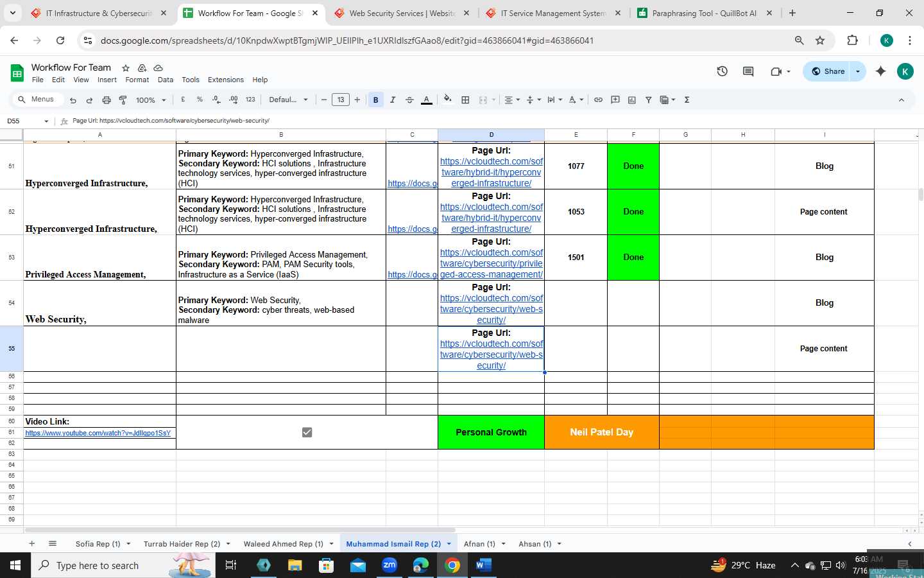Click the Insert chart icon

tap(631, 100)
